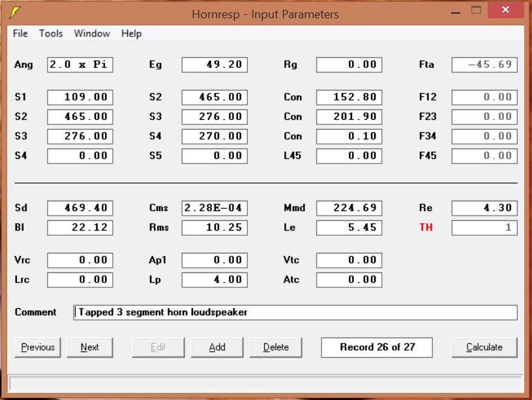Viewport: 532px width, 400px height.
Task: Click the Ang label
Action: pos(23,64)
